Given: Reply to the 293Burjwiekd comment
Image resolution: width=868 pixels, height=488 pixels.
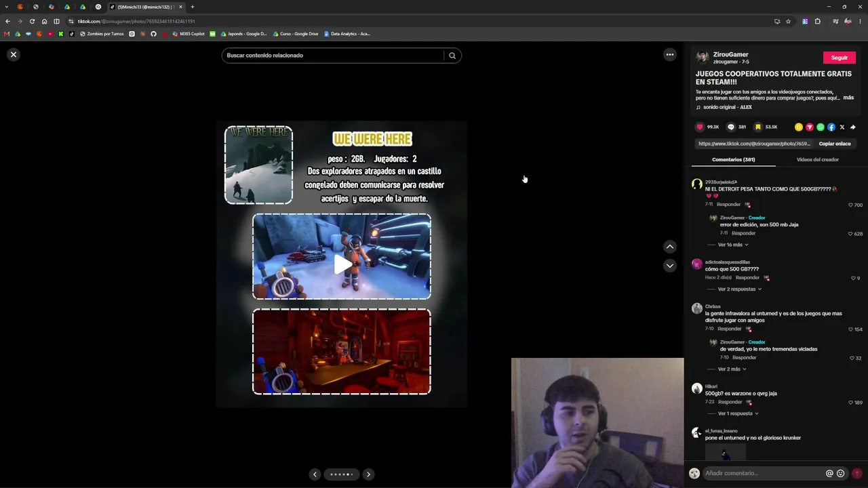Looking at the screenshot, I should [x=729, y=205].
